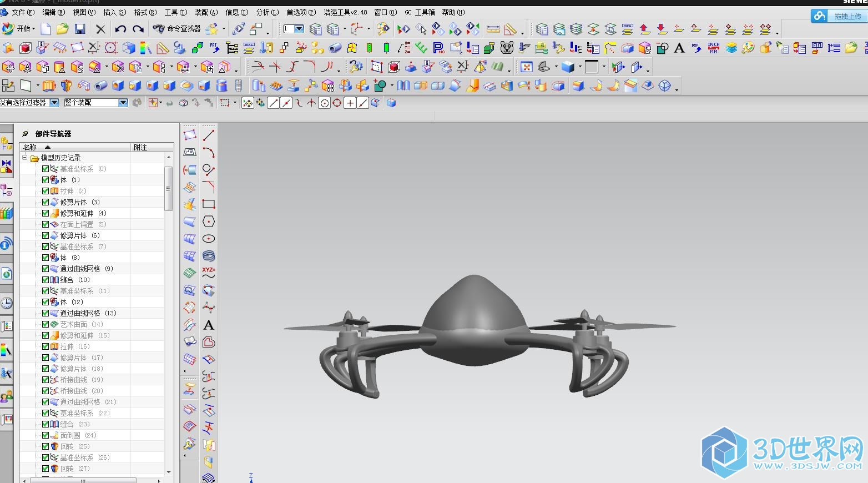
Task: Uncheck the 缝合 (10) feature checkbox
Action: tap(46, 280)
